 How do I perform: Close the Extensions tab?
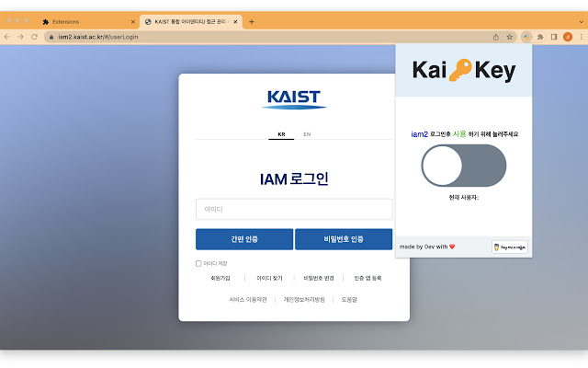coord(132,22)
